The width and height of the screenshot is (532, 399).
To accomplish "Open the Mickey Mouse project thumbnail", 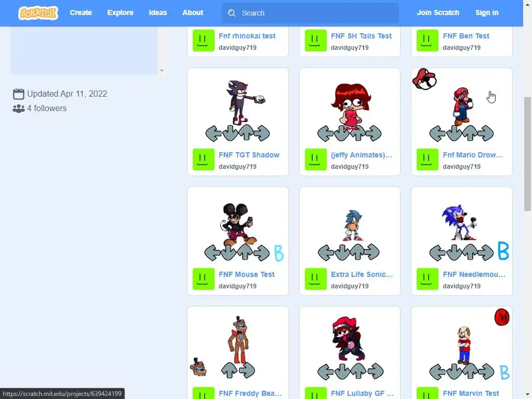I will click(238, 225).
